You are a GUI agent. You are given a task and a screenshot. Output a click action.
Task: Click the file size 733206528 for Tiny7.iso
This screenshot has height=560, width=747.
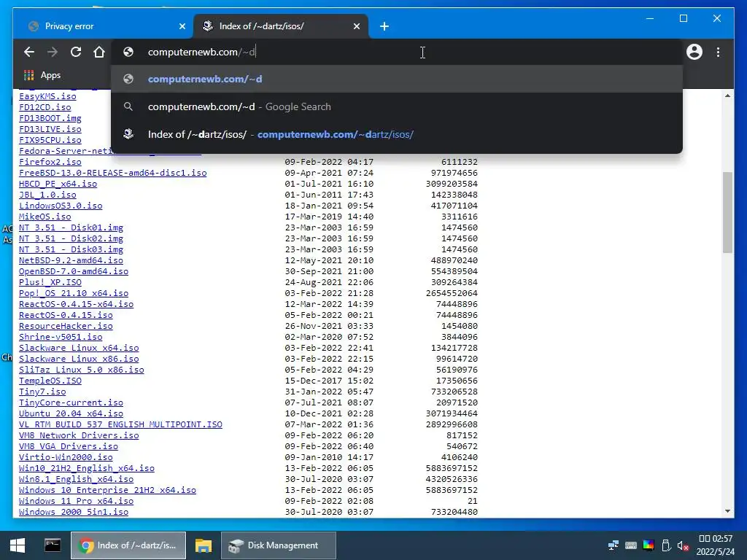(454, 392)
